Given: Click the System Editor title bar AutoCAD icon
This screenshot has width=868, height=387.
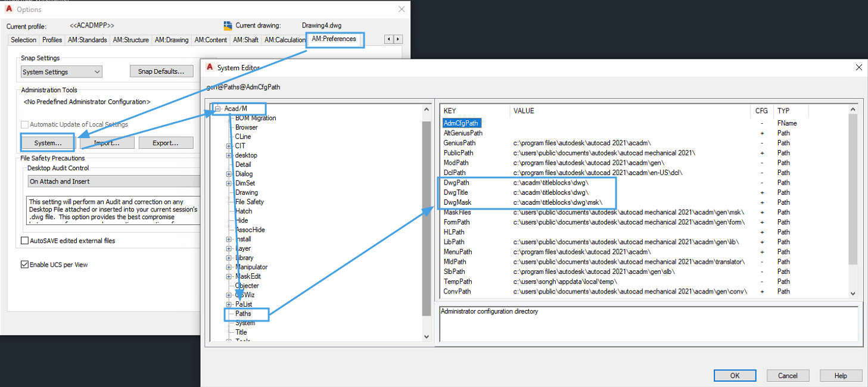Looking at the screenshot, I should point(210,68).
